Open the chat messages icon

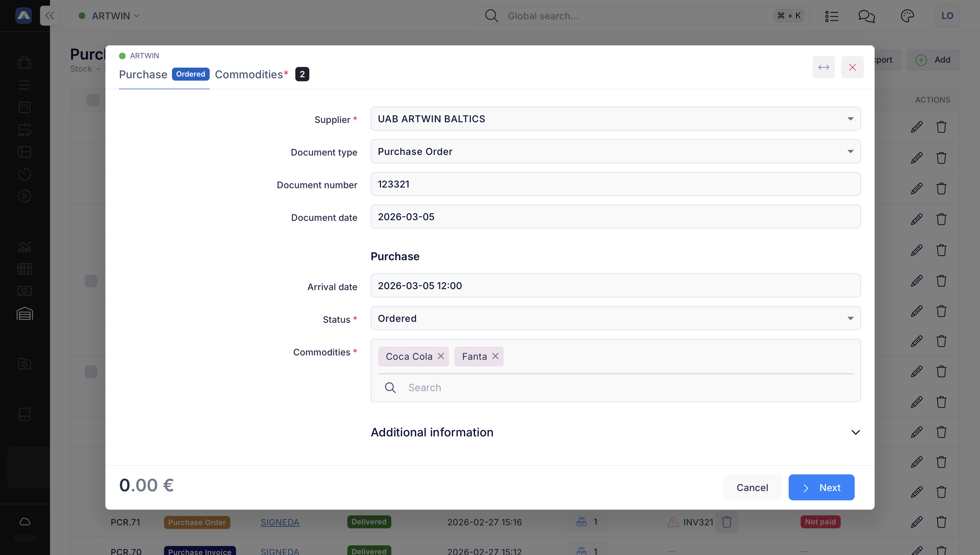(866, 16)
